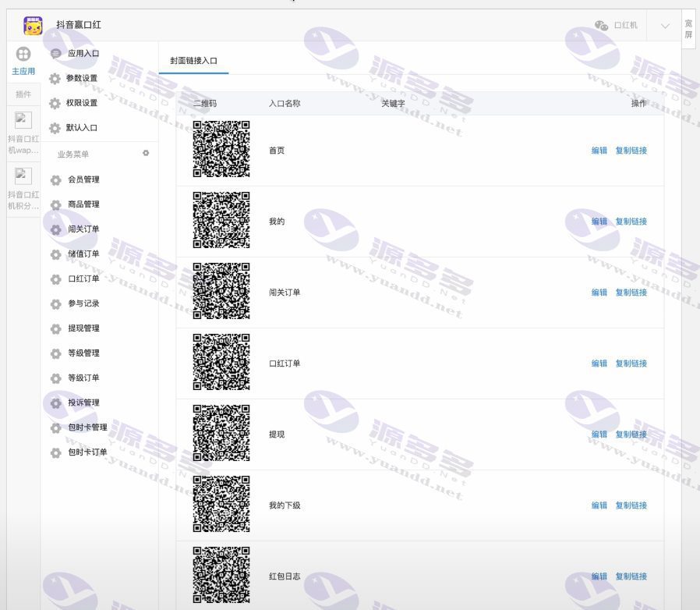
Task: Edit the 提现 entry
Action: (x=599, y=434)
